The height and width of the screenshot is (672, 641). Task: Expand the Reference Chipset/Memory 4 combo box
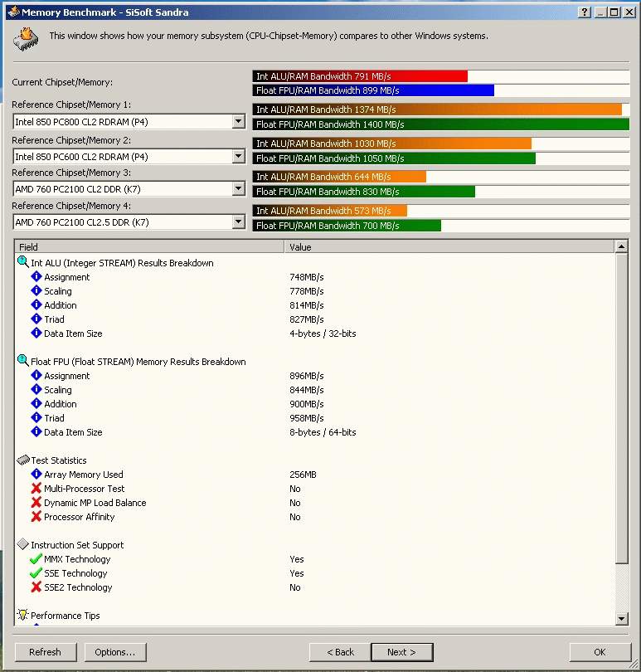pyautogui.click(x=238, y=222)
